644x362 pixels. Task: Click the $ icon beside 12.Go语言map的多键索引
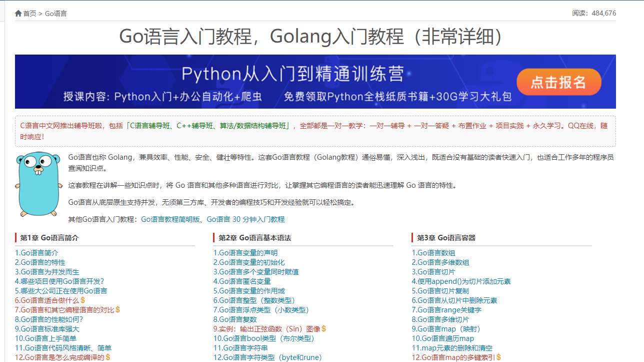coord(498,357)
